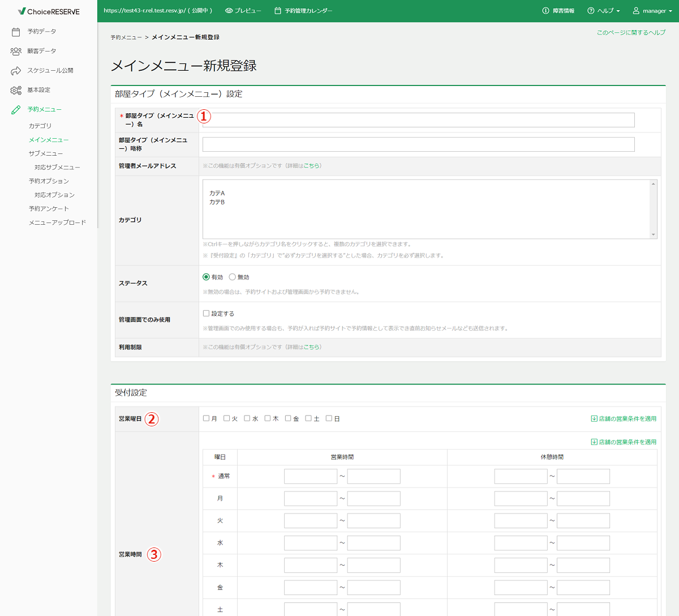Check the 土 business day checkbox
Screen dimensions: 679x616
point(308,418)
